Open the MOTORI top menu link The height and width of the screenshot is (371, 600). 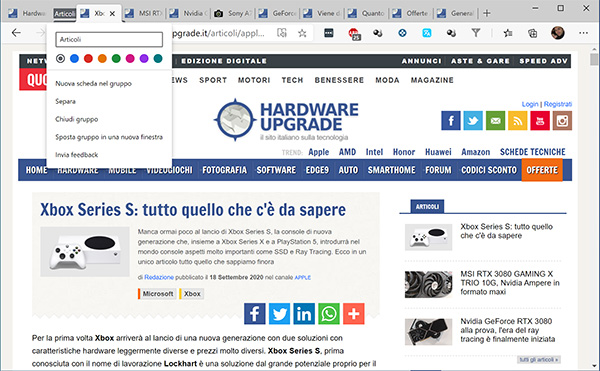pyautogui.click(x=254, y=80)
